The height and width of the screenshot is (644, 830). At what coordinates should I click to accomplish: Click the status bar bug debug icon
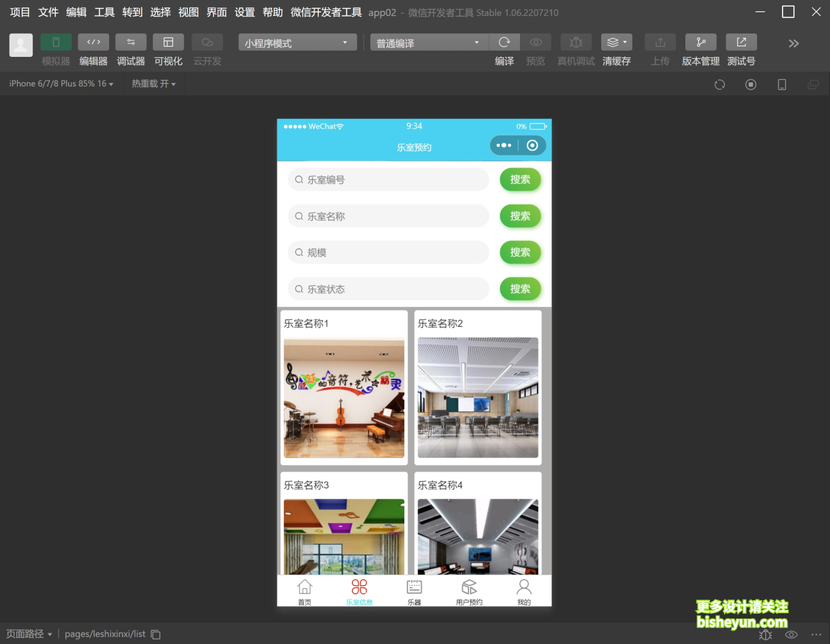[x=765, y=635]
